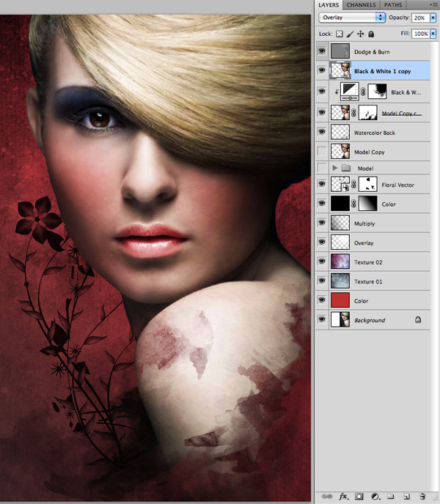
Task: Lock transparent pixels
Action: click(x=340, y=34)
